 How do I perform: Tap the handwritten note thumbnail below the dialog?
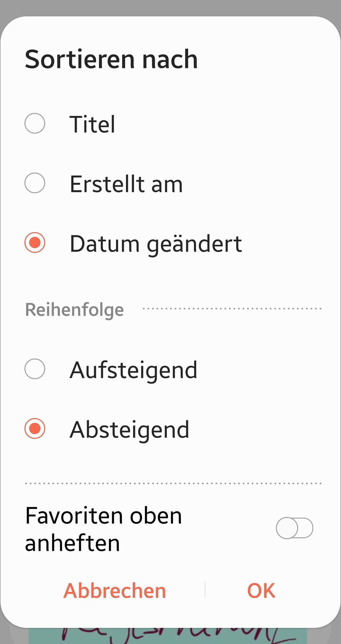pos(168,636)
